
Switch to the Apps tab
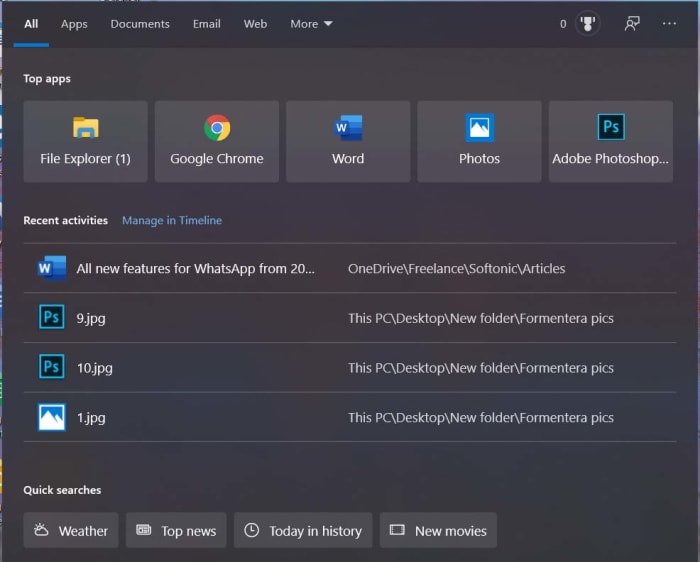[74, 24]
